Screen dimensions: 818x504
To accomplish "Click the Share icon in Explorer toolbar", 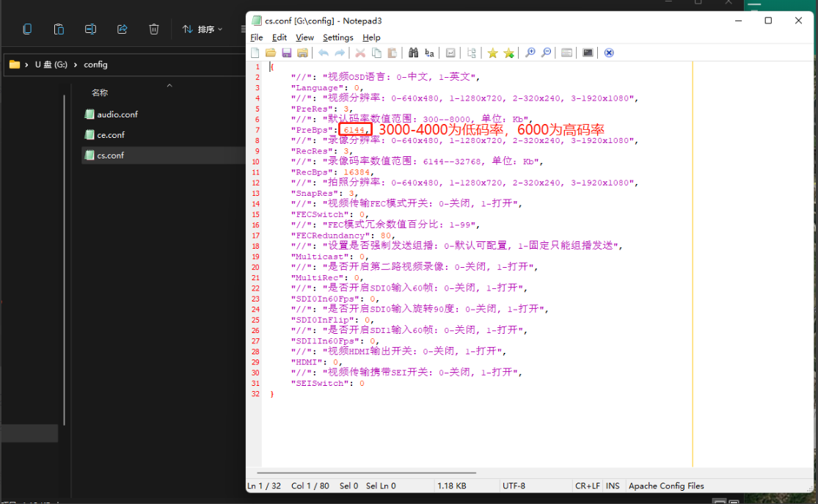I will [x=122, y=29].
